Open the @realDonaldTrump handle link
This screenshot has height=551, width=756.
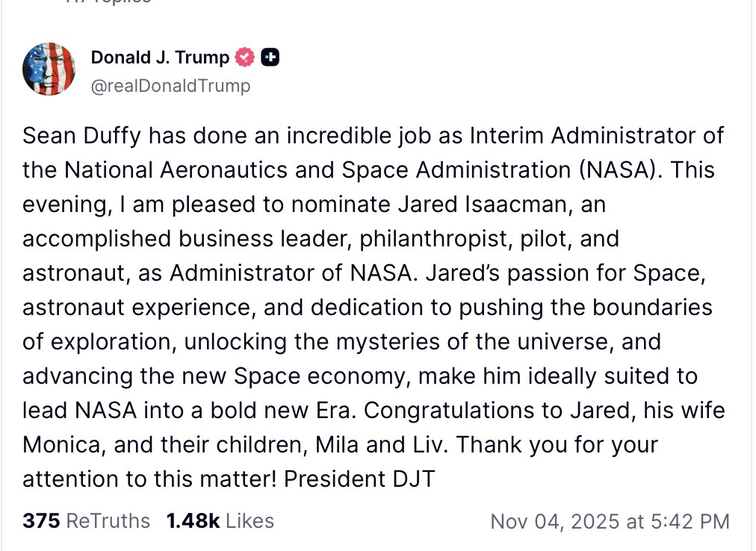[170, 86]
